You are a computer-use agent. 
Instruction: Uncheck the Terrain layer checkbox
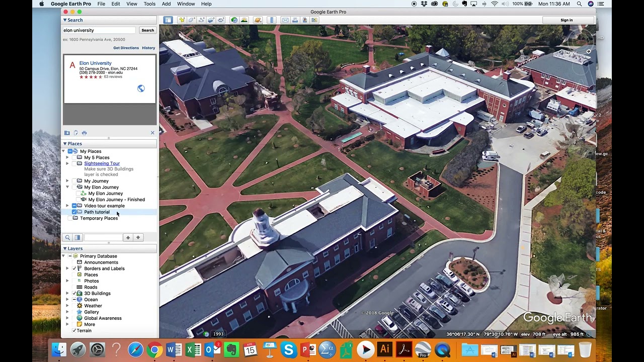coord(74,331)
